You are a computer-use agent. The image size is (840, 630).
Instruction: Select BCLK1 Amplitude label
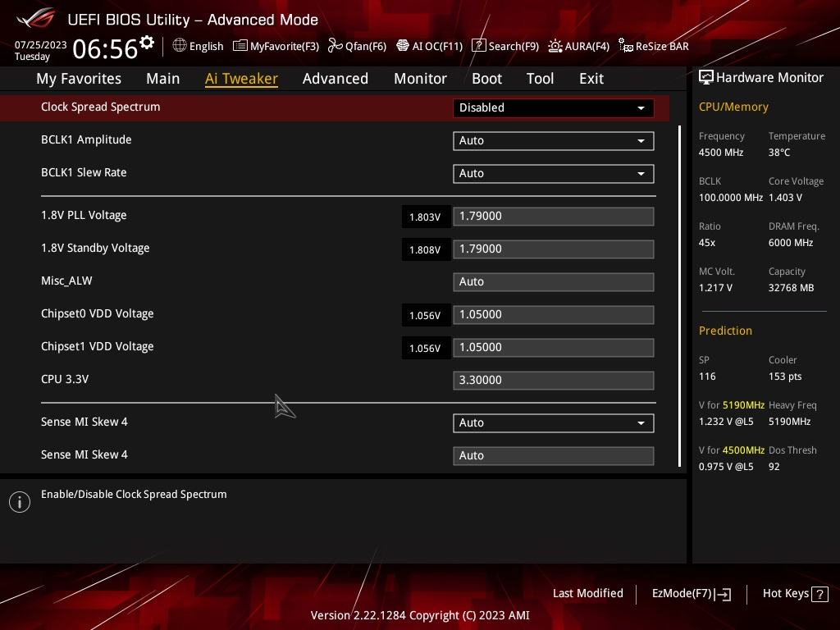point(86,139)
